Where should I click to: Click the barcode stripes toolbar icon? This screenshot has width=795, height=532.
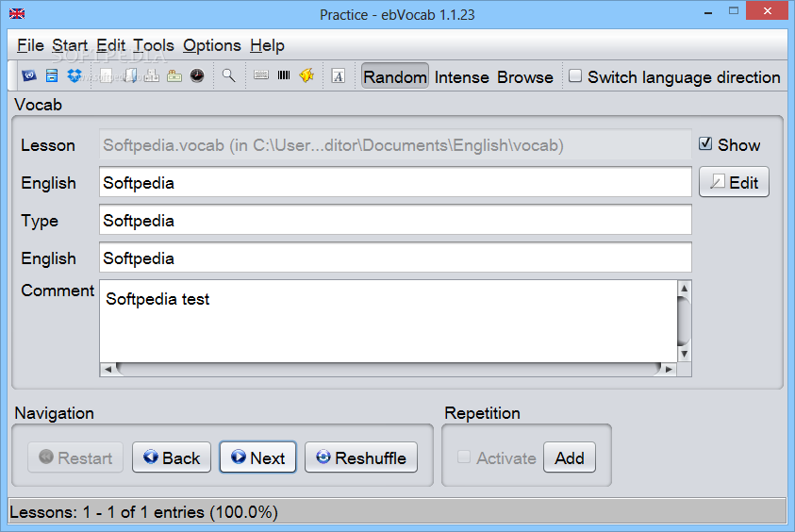[284, 75]
